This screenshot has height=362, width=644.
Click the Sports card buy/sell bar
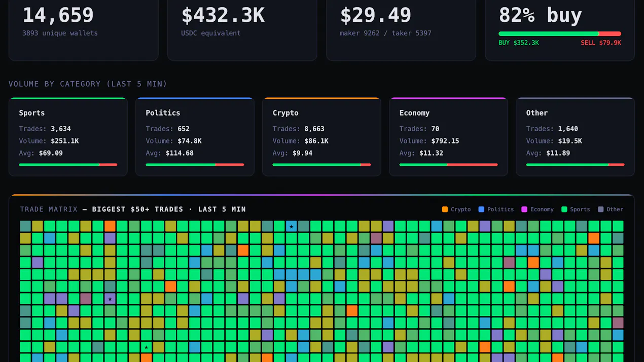68,165
